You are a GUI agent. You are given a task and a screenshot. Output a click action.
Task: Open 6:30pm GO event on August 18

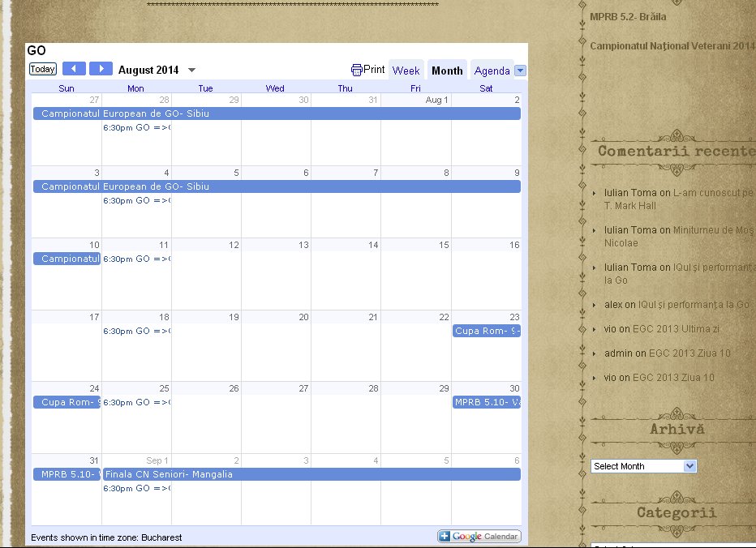coord(136,331)
